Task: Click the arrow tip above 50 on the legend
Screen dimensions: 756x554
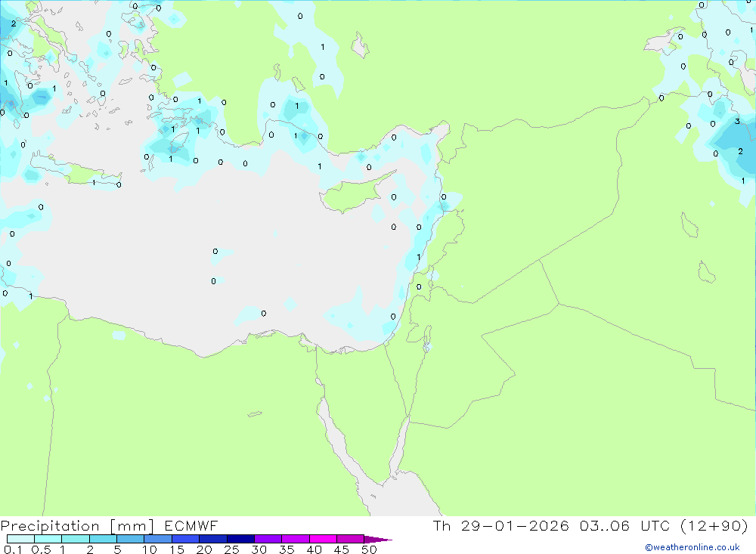Action: point(379,540)
